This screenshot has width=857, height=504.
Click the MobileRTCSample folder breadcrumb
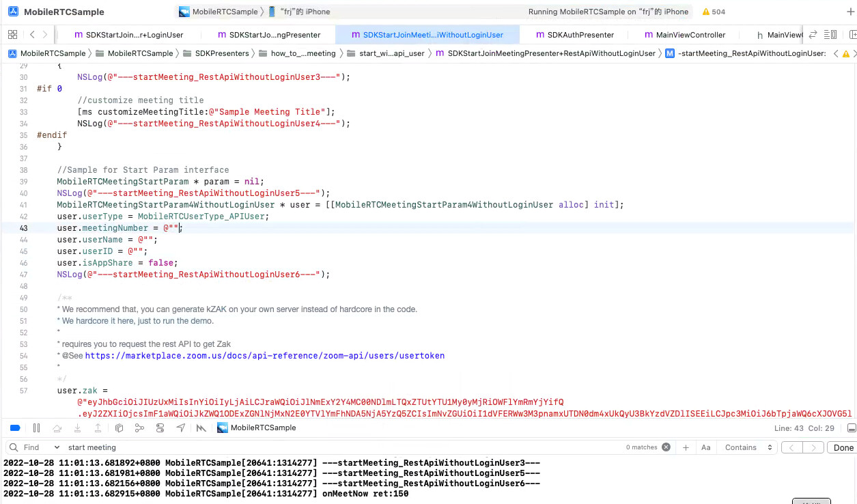click(135, 53)
